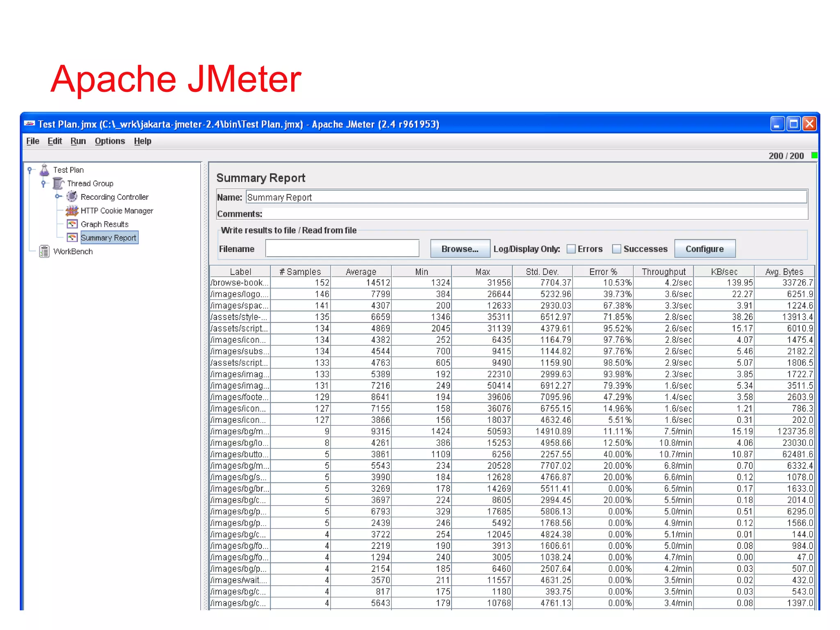Image resolution: width=840 pixels, height=630 pixels.
Task: Click the Browse... button
Action: tap(460, 249)
